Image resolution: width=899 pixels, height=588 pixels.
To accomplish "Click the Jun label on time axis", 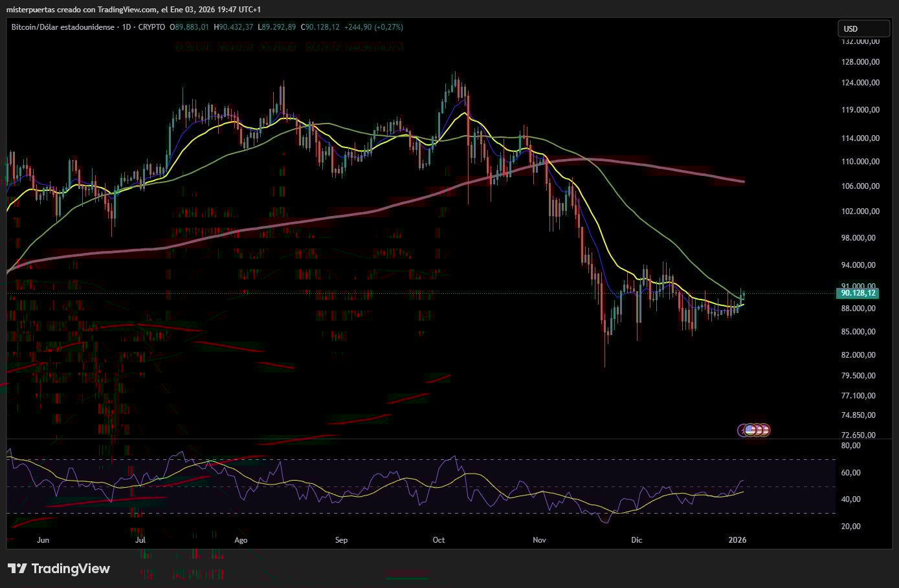I will coord(43,540).
